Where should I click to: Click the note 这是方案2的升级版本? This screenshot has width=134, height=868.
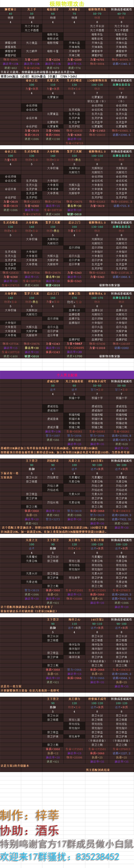[x=15, y=766]
